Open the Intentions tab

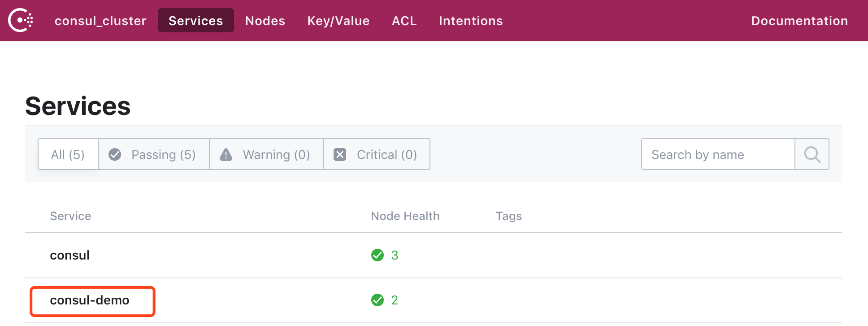click(471, 21)
